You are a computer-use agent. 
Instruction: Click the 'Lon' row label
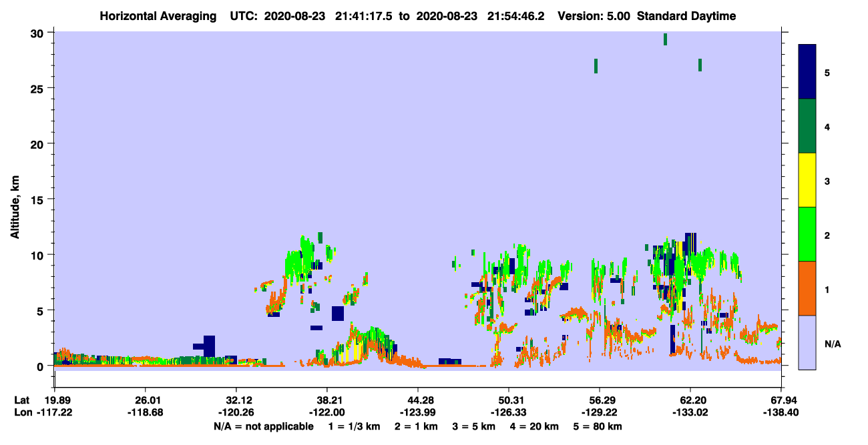(22, 413)
